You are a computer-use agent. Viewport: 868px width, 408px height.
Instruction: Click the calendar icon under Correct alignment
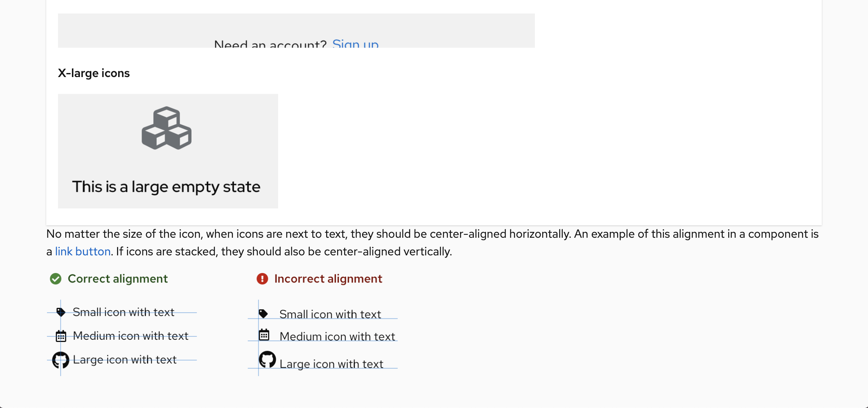coord(61,336)
